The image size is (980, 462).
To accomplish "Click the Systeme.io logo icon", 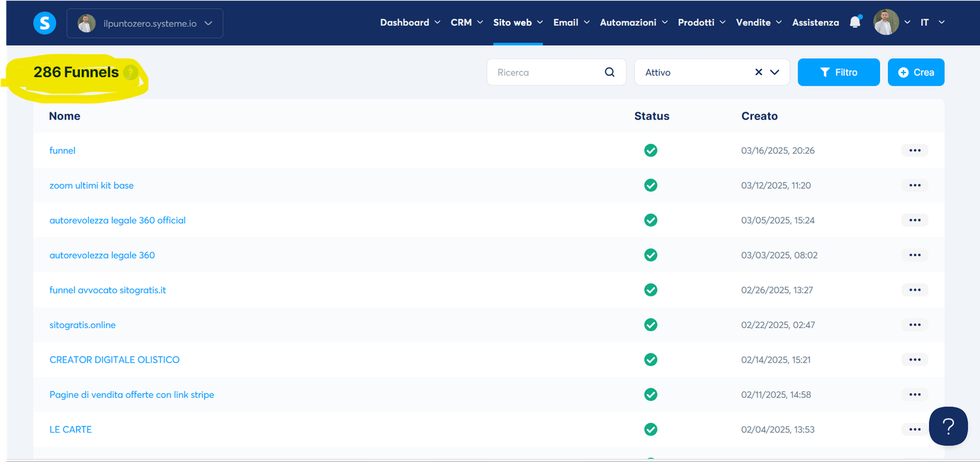I will (44, 23).
